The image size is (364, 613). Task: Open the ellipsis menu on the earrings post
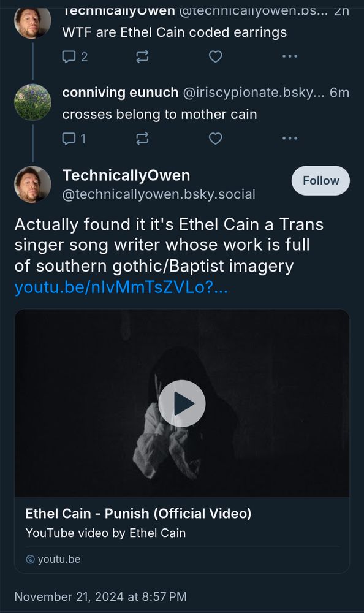[x=289, y=56]
